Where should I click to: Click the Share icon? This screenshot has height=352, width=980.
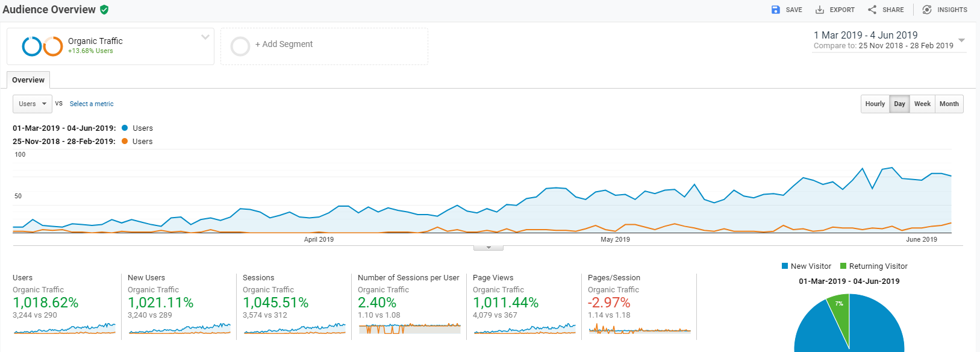point(872,10)
